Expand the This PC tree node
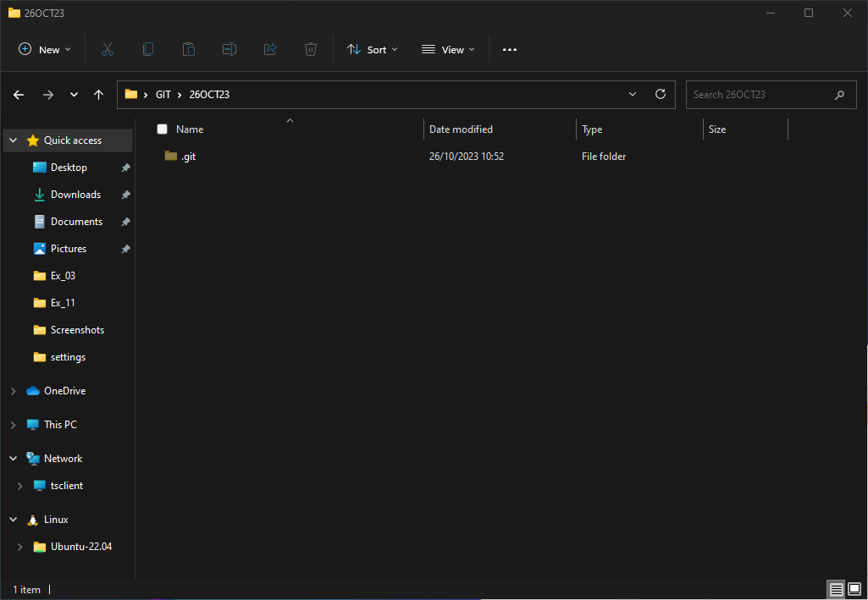The width and height of the screenshot is (868, 600). (13, 425)
